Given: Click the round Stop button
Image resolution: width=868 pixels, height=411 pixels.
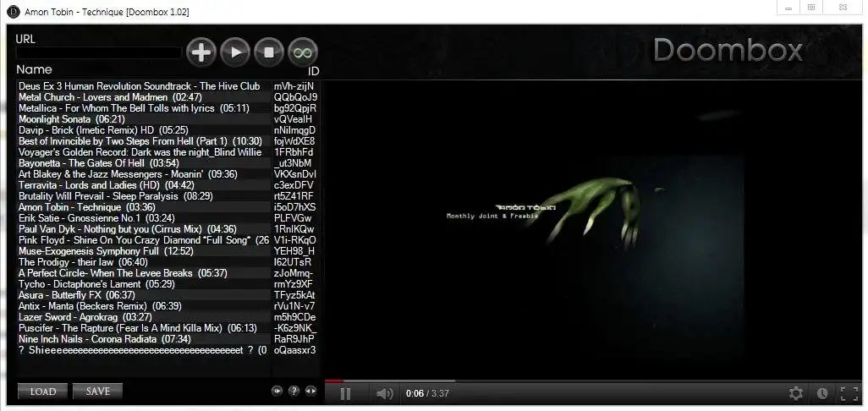Looking at the screenshot, I should tap(269, 52).
